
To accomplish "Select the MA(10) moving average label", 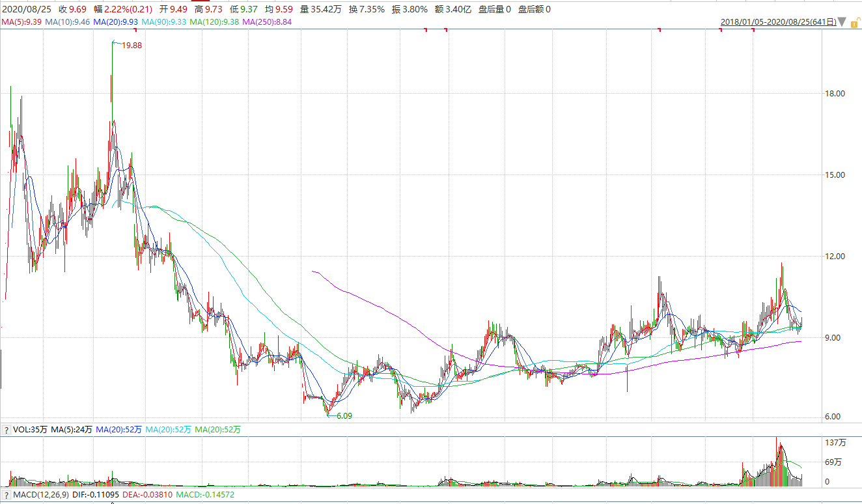I will pyautogui.click(x=68, y=22).
